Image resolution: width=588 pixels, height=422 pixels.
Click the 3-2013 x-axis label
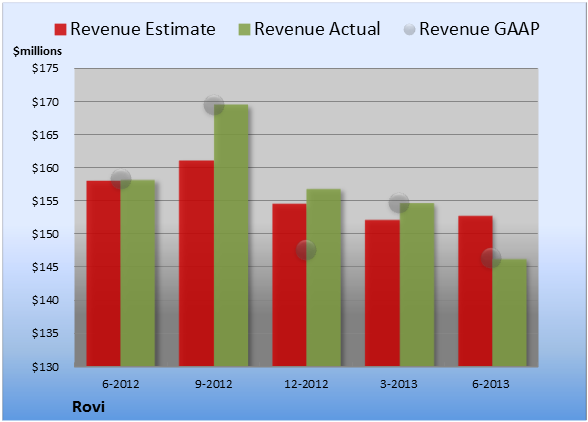(x=399, y=384)
